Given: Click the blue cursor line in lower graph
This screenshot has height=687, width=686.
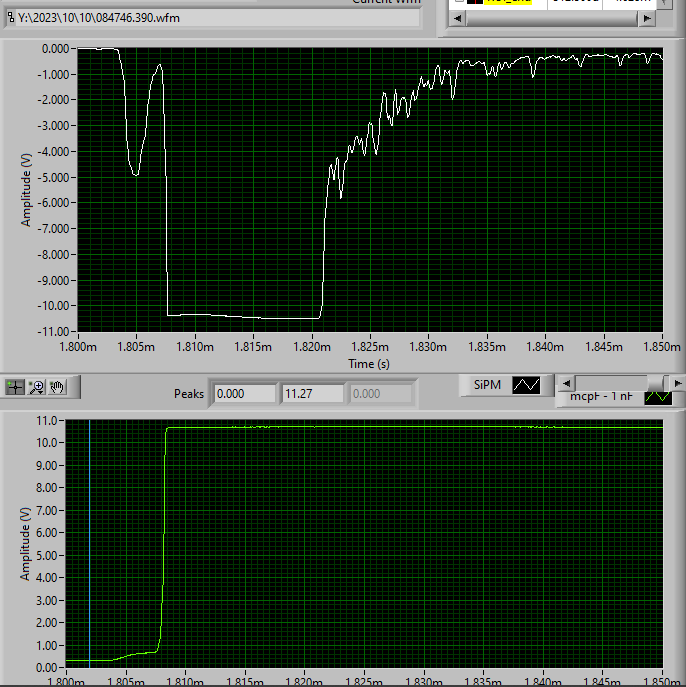Looking at the screenshot, I should click(90, 543).
